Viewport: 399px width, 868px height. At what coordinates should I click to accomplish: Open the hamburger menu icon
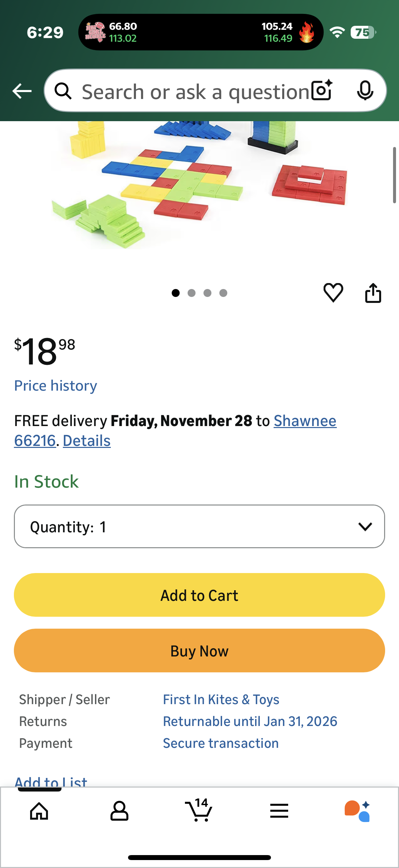point(279,811)
